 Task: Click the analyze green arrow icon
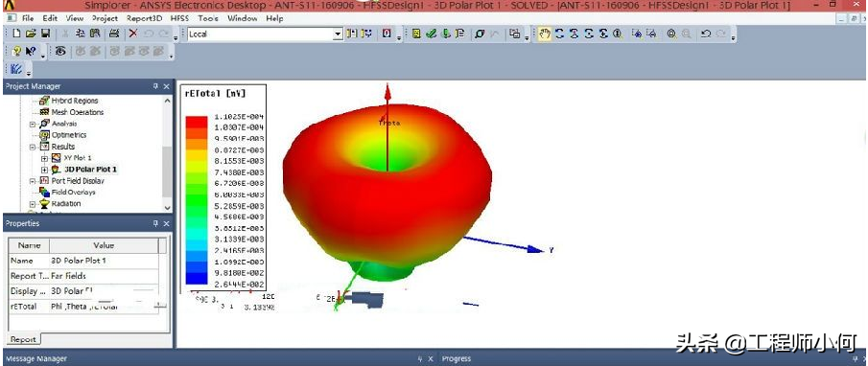(x=446, y=34)
